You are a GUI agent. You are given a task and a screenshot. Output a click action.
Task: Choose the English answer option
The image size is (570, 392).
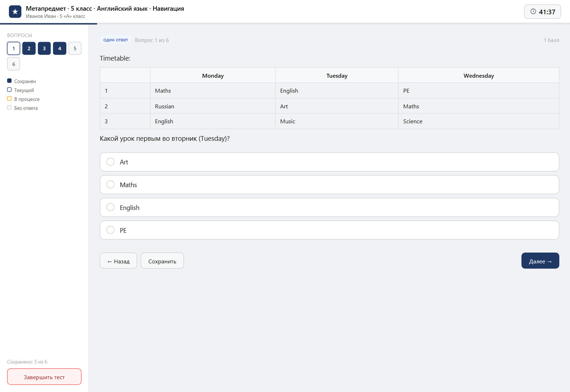pyautogui.click(x=329, y=207)
